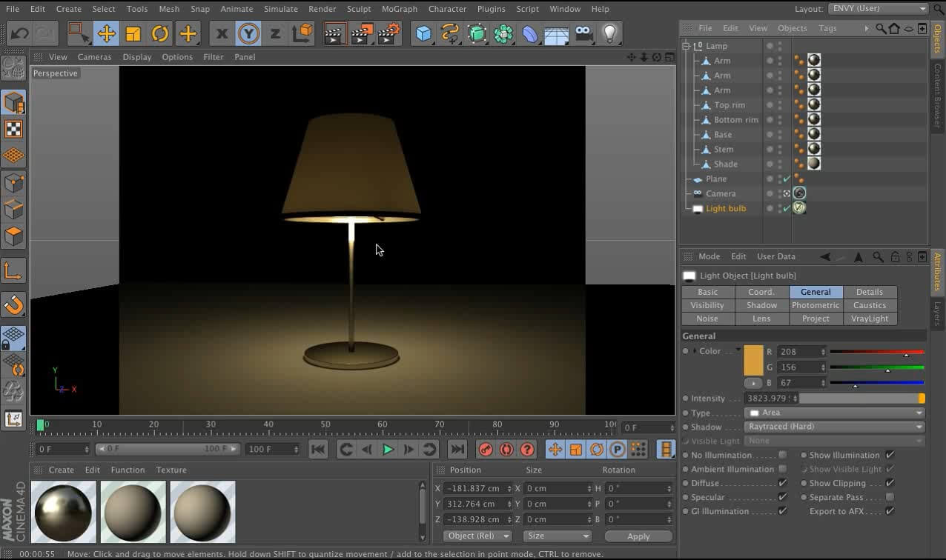
Task: Switch to the Photometric tab
Action: [x=815, y=305]
